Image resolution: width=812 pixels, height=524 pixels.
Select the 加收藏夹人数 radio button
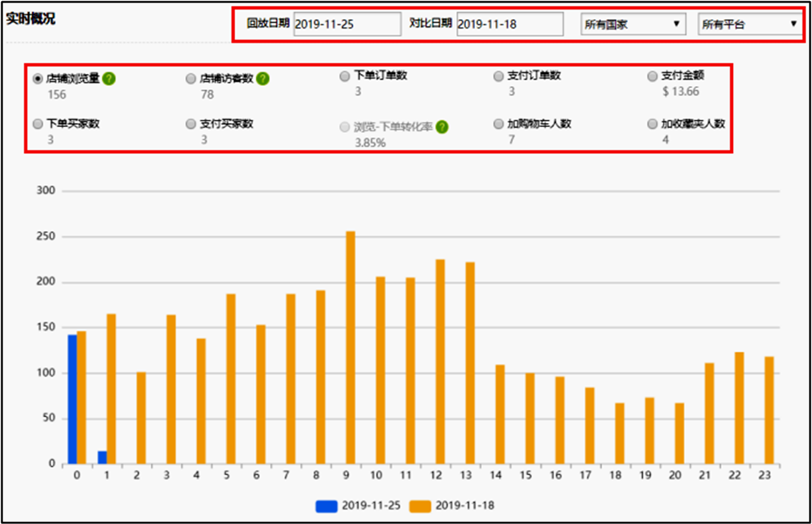point(653,124)
